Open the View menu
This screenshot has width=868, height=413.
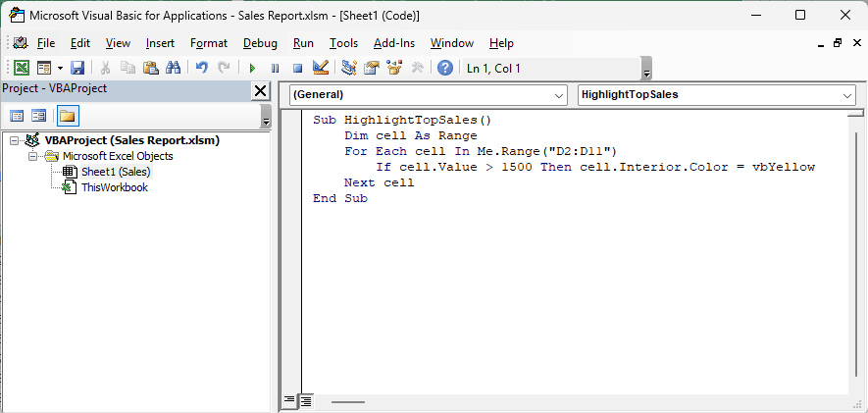click(118, 43)
